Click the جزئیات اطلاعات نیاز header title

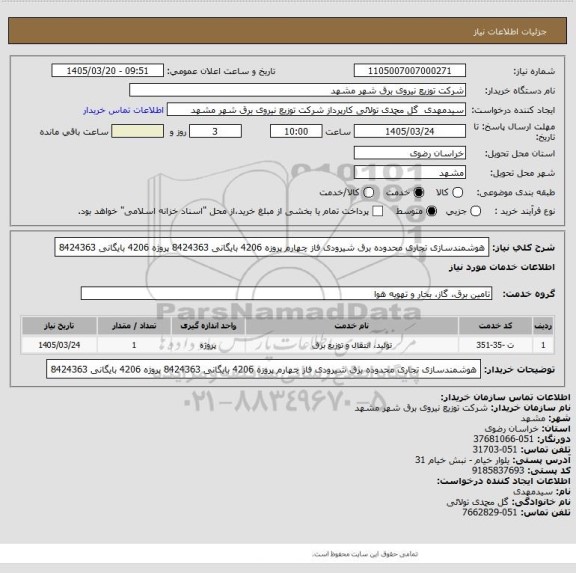(510, 32)
